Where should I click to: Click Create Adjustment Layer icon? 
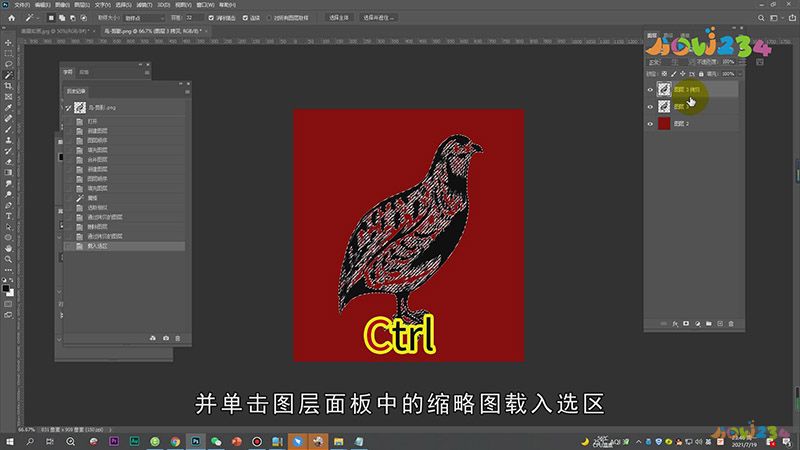coord(697,323)
